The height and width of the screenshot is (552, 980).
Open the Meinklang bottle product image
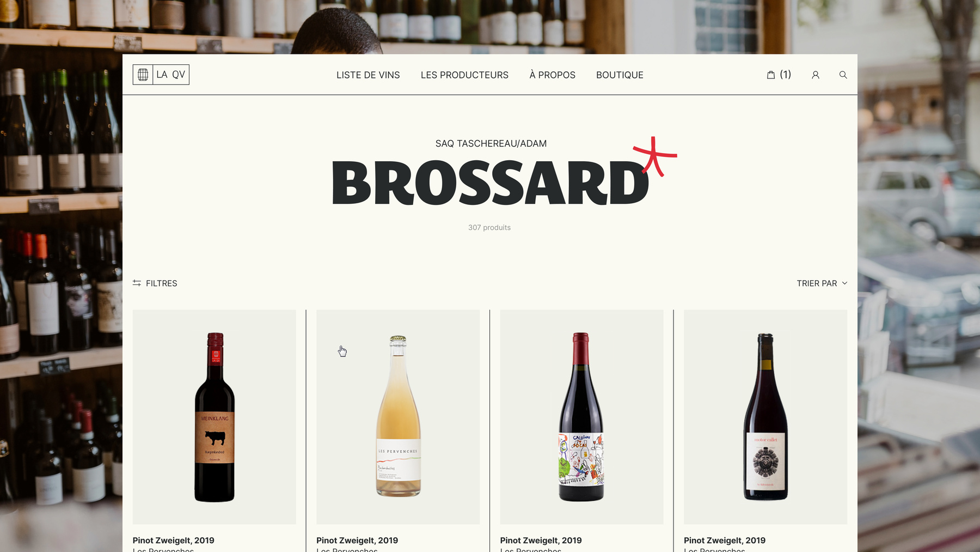click(x=215, y=417)
